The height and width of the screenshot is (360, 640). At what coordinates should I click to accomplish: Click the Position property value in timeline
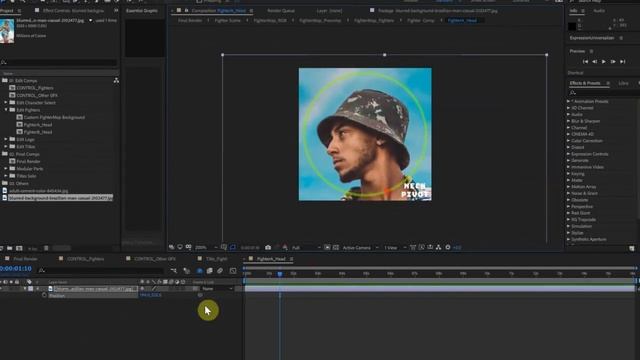[x=151, y=295]
